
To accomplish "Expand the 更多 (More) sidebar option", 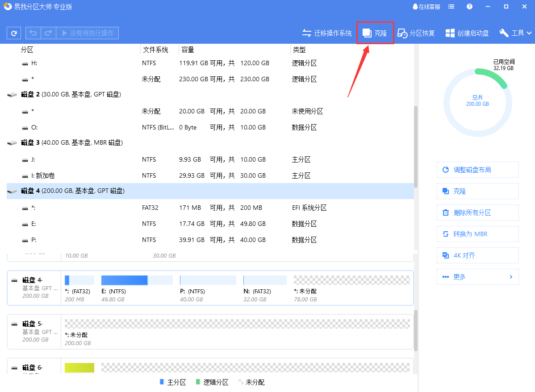I will click(477, 277).
